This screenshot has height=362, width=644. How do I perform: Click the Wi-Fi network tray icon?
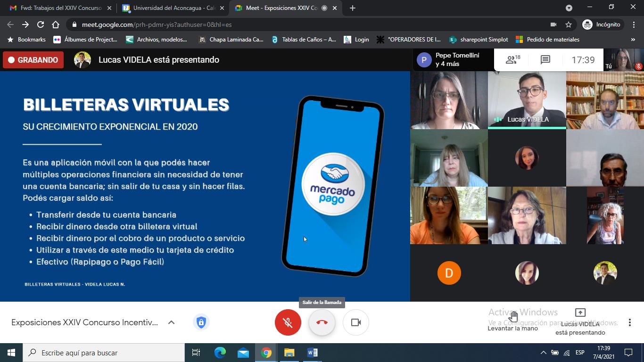tap(567, 353)
